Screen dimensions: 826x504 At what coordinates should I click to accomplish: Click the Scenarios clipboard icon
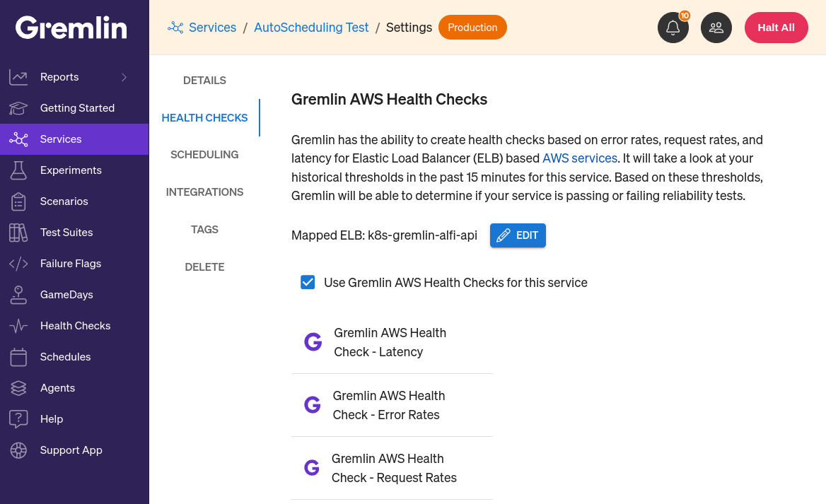pos(18,201)
